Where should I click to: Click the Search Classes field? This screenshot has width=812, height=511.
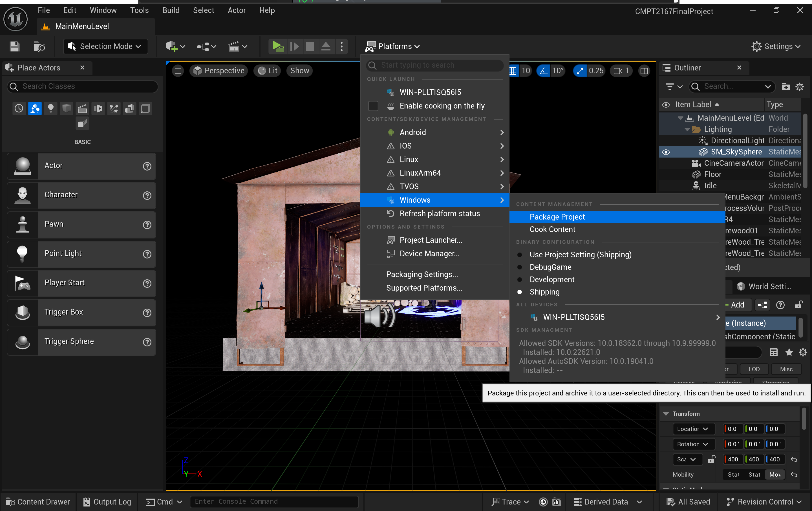click(82, 86)
